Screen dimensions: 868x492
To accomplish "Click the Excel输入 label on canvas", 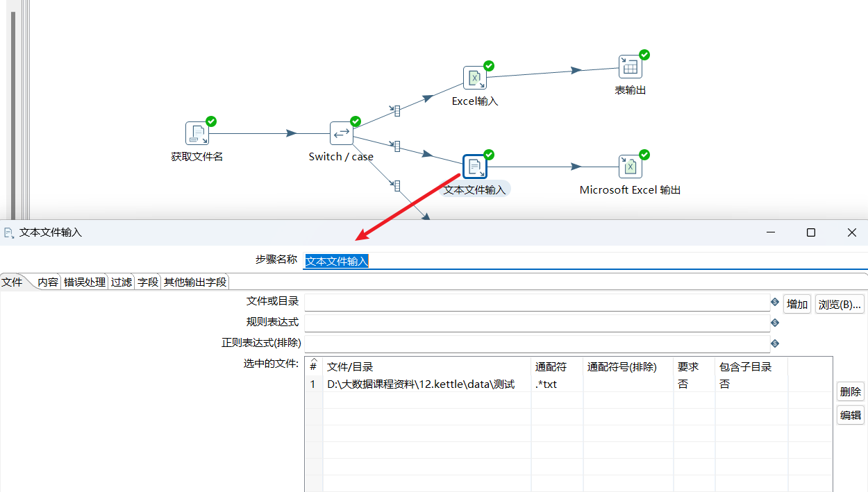I will (475, 101).
